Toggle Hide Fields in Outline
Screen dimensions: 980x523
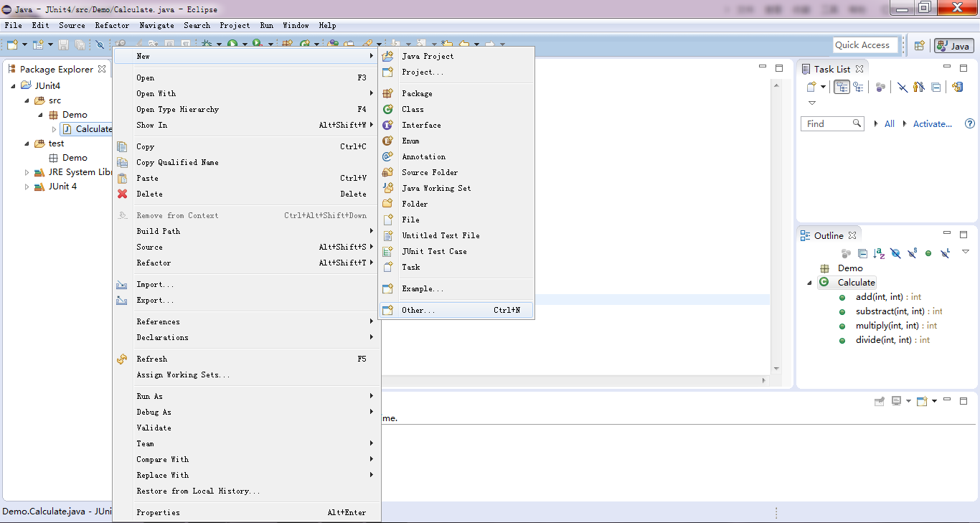coord(895,253)
